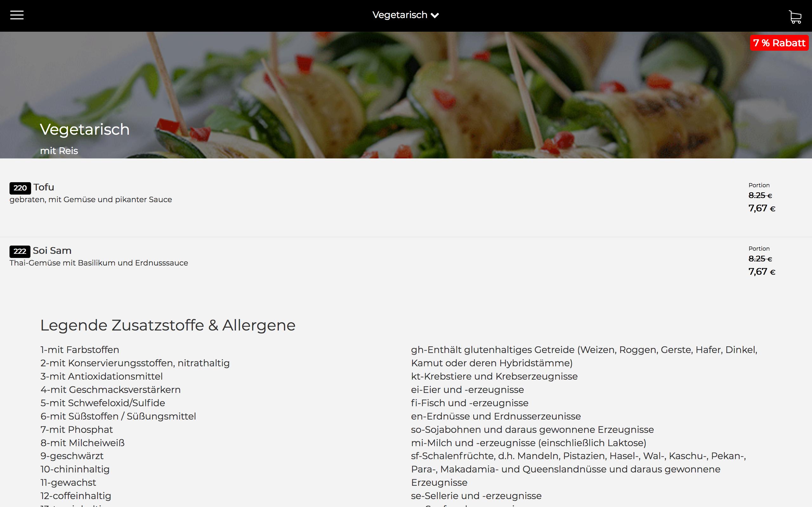
Task: Open the hamburger navigation menu
Action: (17, 15)
